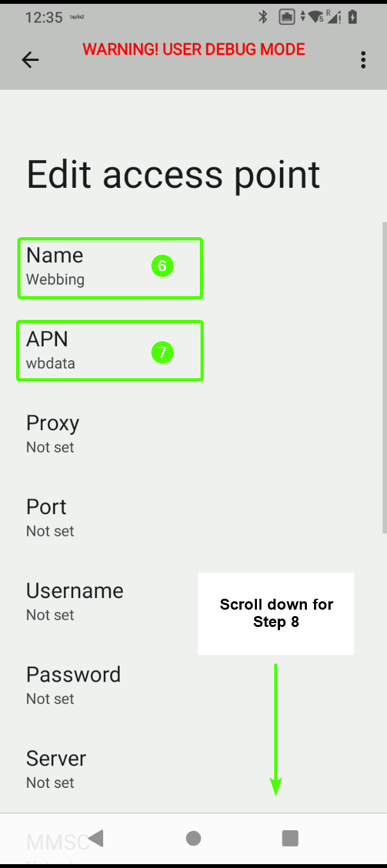Tap the Wi-Fi signal status icon
The width and height of the screenshot is (387, 868).
click(316, 17)
